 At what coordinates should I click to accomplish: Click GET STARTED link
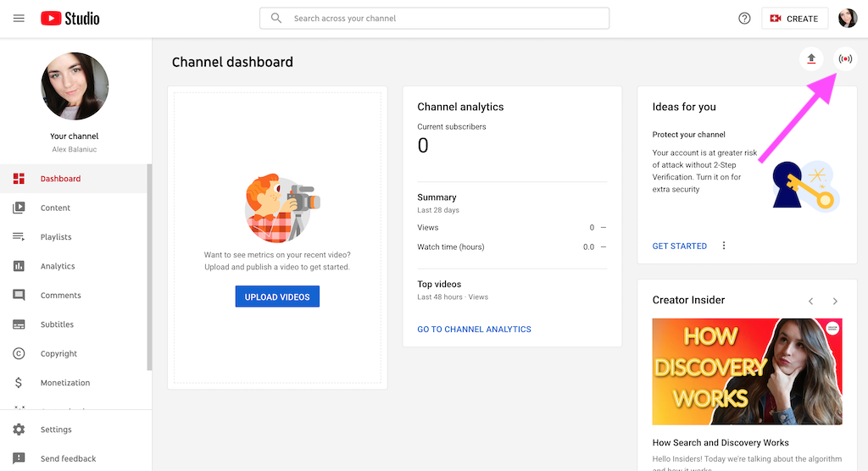tap(679, 246)
